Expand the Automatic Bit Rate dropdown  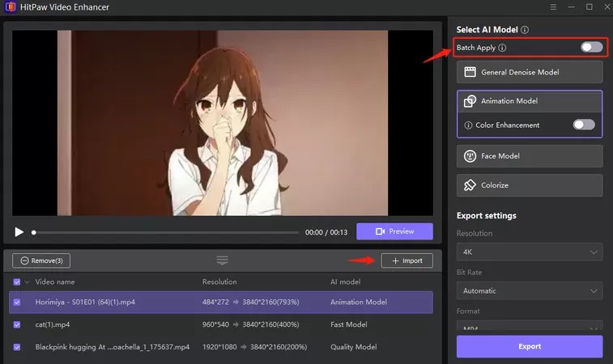click(x=530, y=290)
